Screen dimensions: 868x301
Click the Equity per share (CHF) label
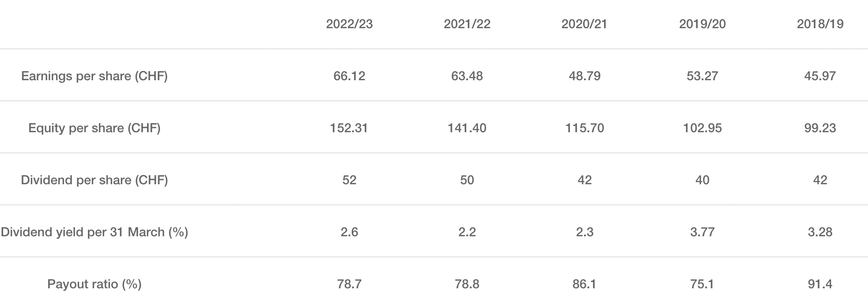point(94,128)
